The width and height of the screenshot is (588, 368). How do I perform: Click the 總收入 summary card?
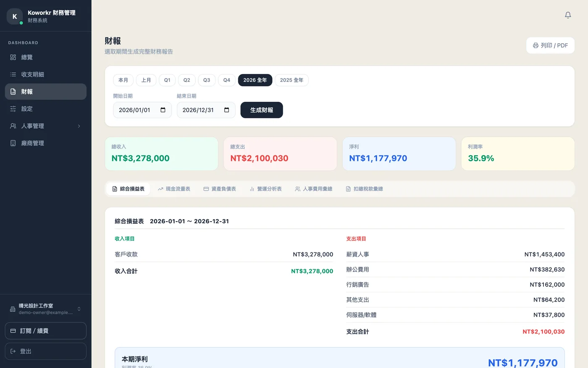pos(161,154)
